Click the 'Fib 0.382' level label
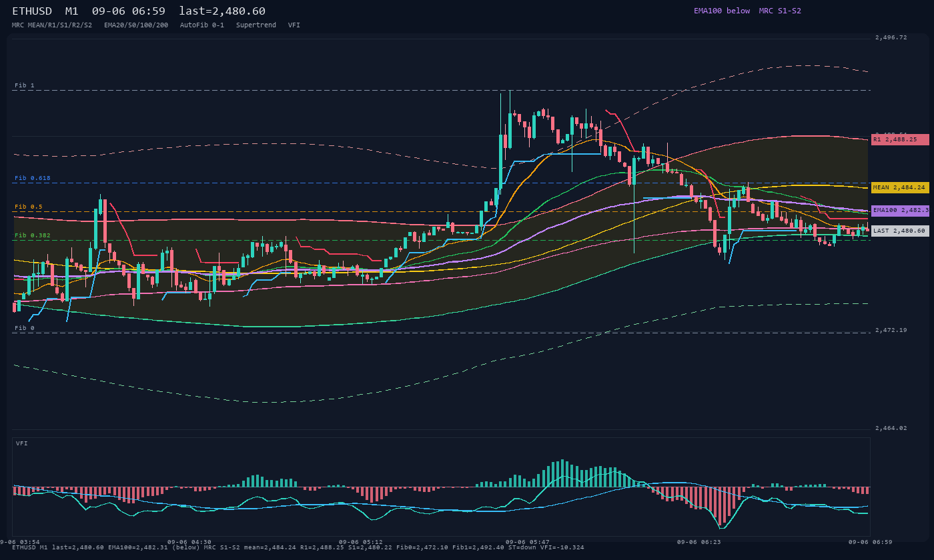Screen dimensions: 934x560 (x=33, y=236)
